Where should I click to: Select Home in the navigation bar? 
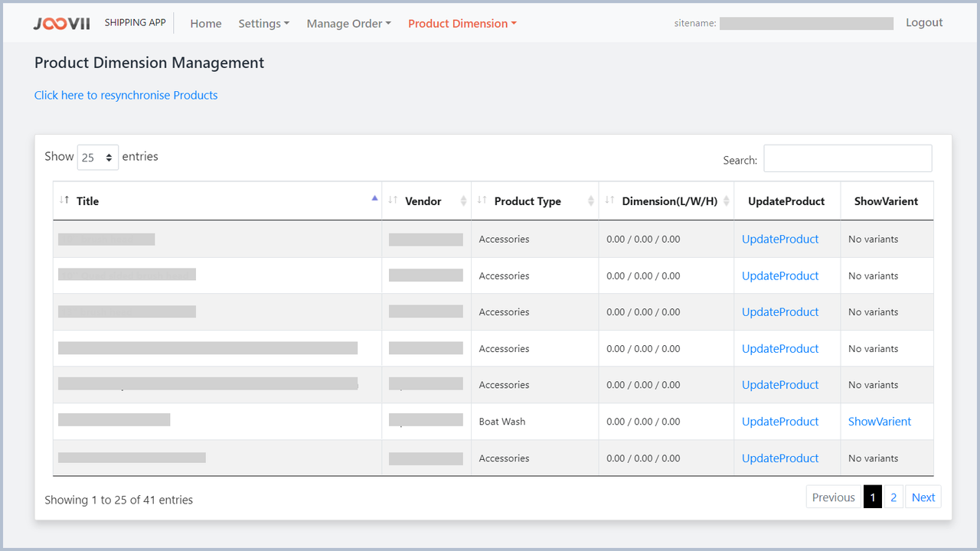point(205,24)
